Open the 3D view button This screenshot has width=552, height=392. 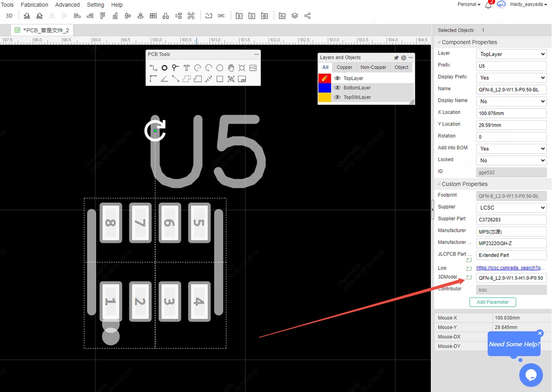pyautogui.click(x=9, y=16)
